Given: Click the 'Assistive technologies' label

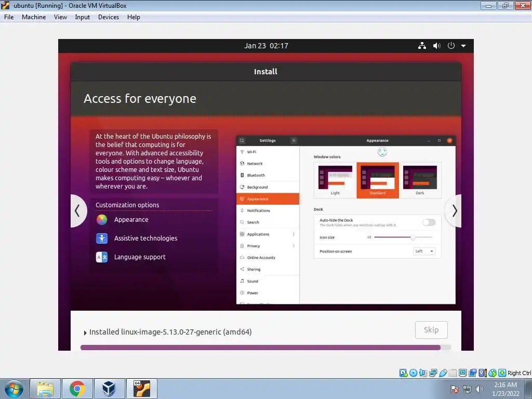Looking at the screenshot, I should pyautogui.click(x=145, y=238).
